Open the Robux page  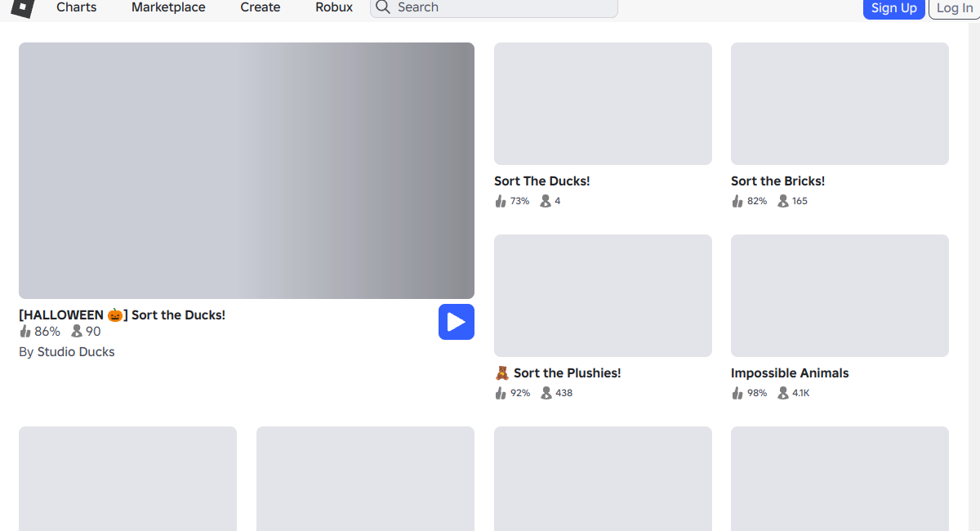tap(334, 7)
